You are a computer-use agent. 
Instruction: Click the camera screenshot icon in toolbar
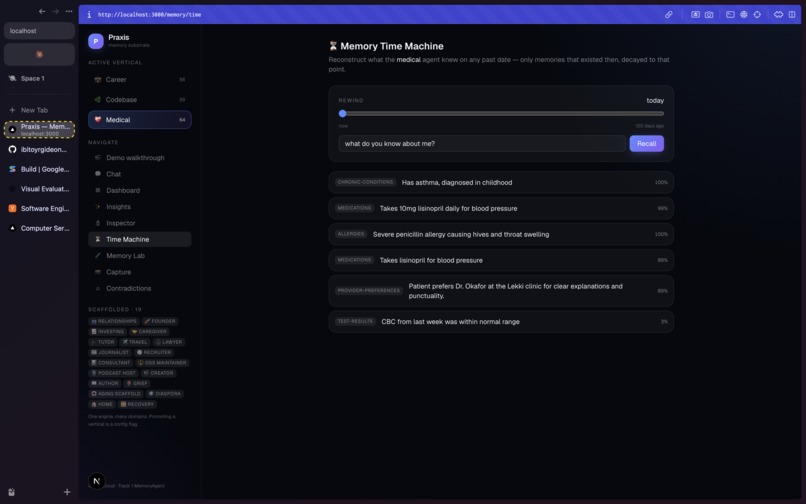point(709,14)
